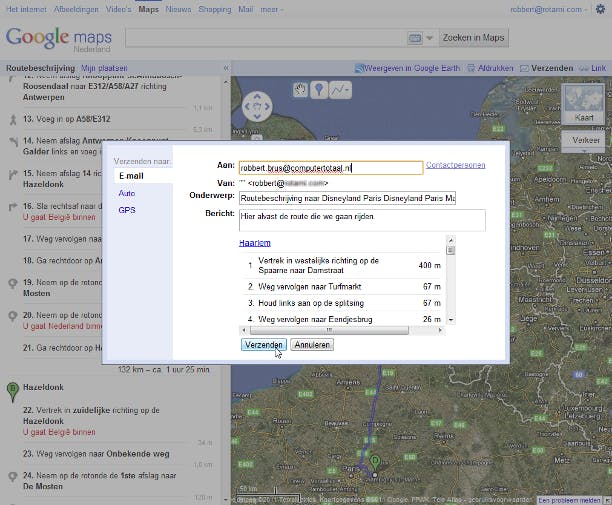Select the hand pan tool on map
Screen dimensions: 612x505
tap(300, 90)
